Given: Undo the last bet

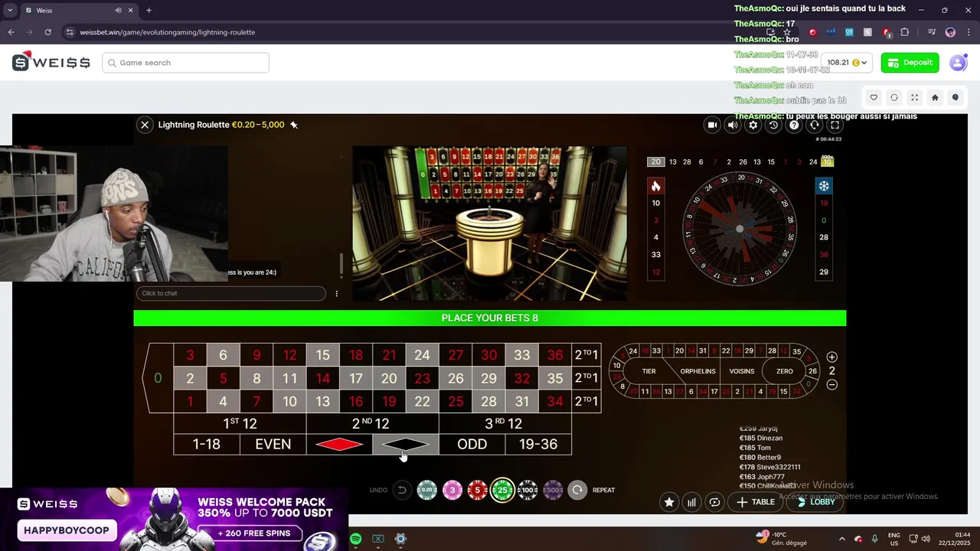Looking at the screenshot, I should 402,491.
